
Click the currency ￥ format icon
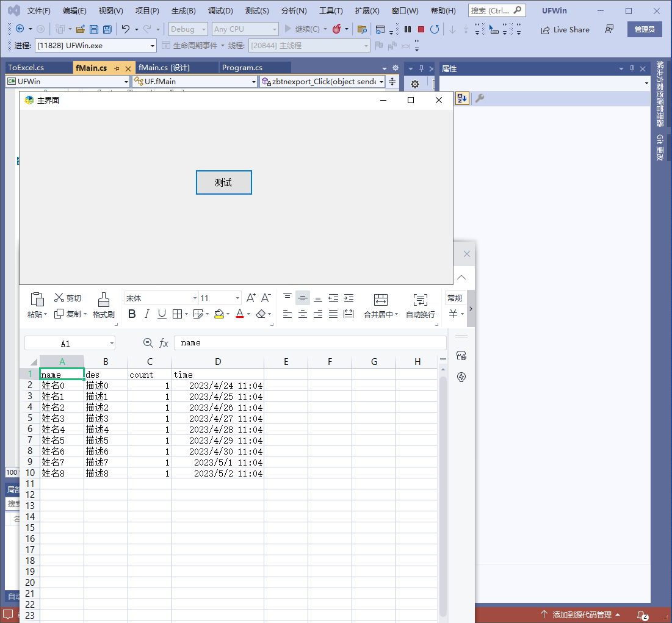point(453,314)
